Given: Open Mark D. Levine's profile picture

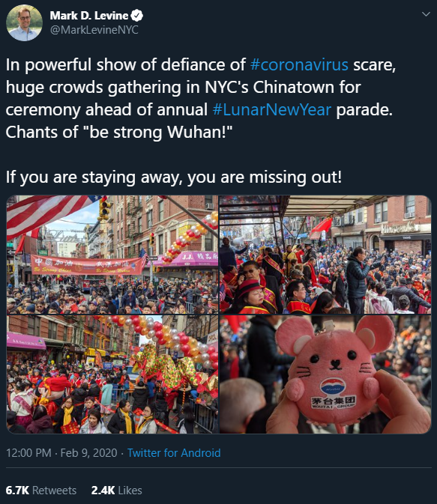Looking at the screenshot, I should [24, 22].
